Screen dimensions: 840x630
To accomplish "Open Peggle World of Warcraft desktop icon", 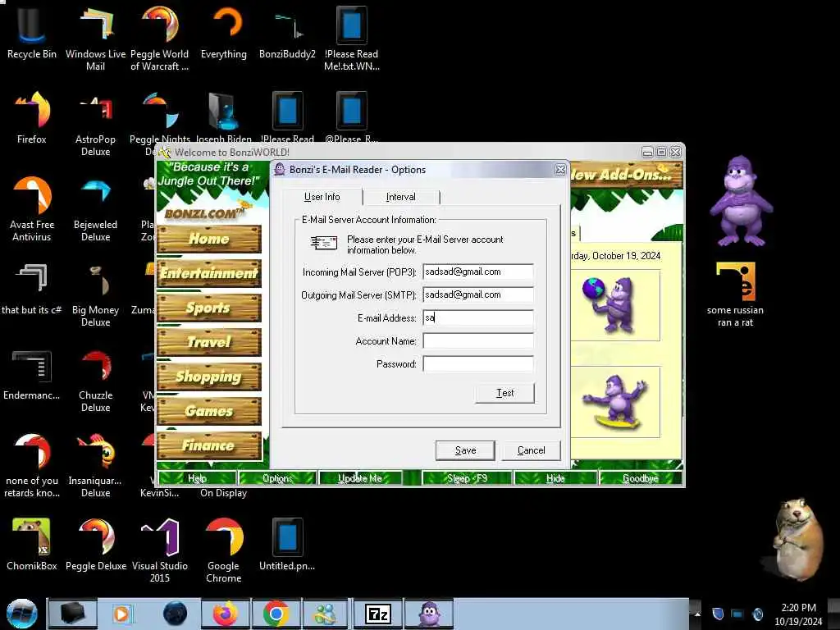I will (x=160, y=38).
